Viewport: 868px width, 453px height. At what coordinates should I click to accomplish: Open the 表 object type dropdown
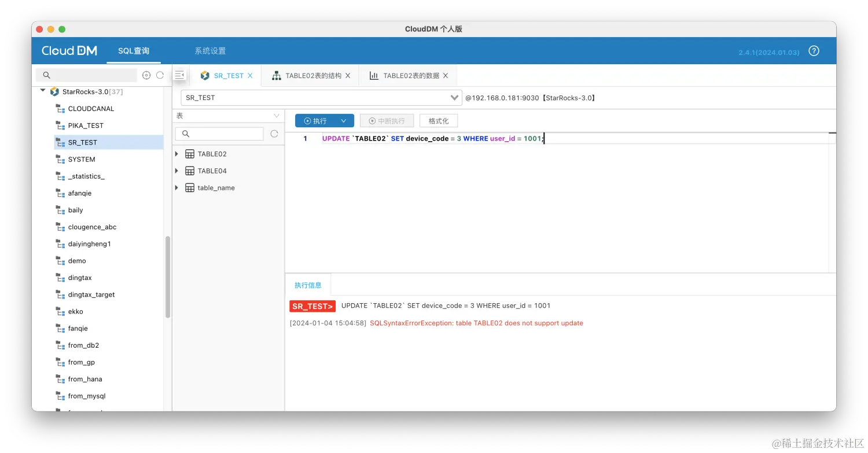pos(229,116)
